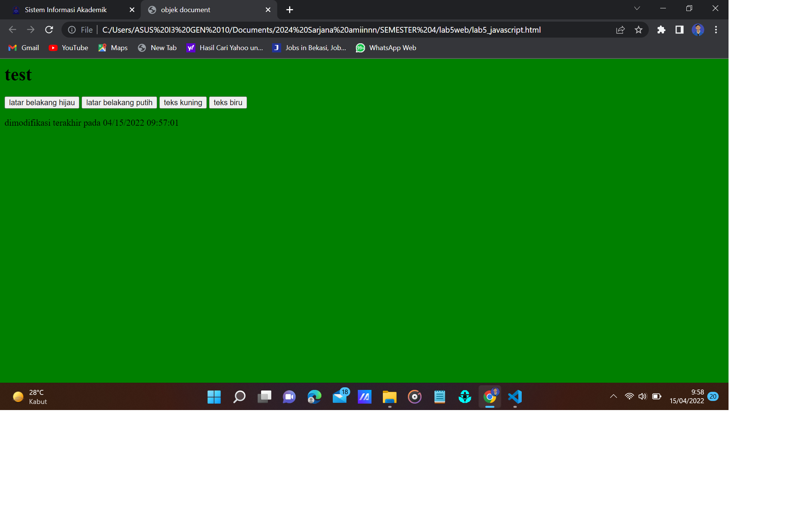Open the browser extensions puzzle icon
812x508 pixels.
tap(661, 30)
